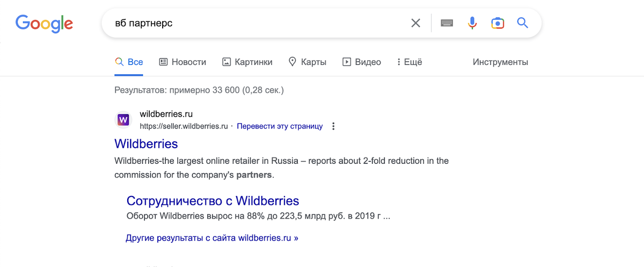Clear the search query with X
The image size is (644, 267).
click(415, 23)
